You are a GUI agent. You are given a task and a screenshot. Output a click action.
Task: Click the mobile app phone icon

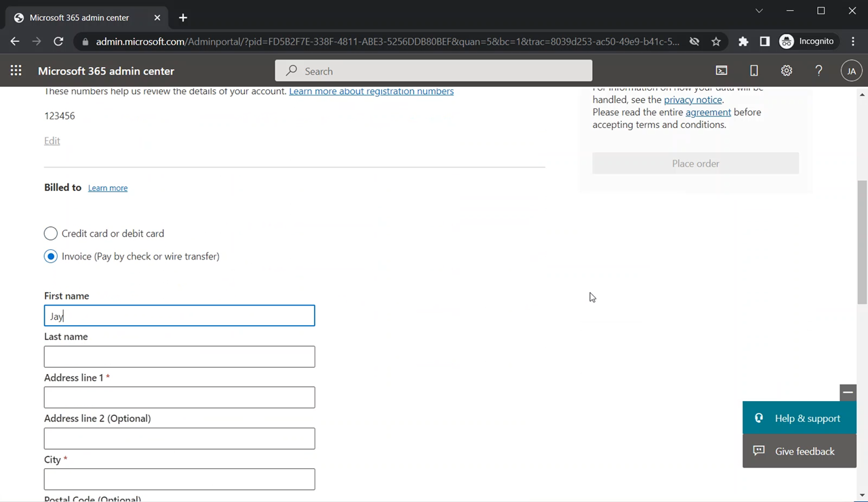tap(753, 71)
